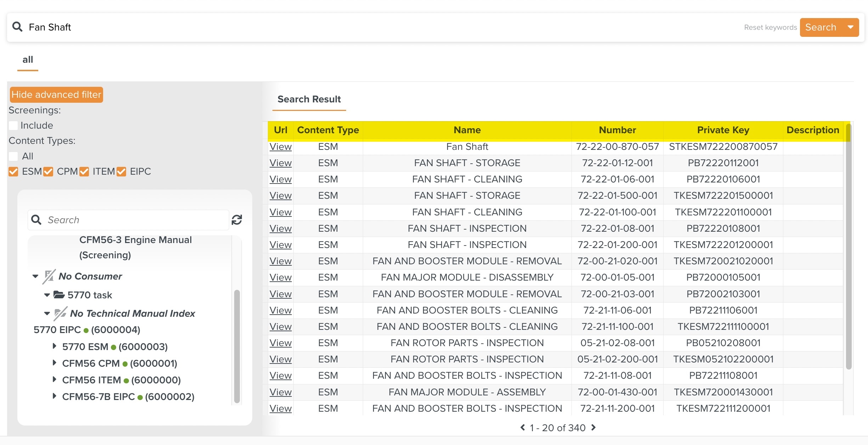868x445 pixels.
Task: Click cell '72-00-21-020-001'
Action: tap(617, 261)
